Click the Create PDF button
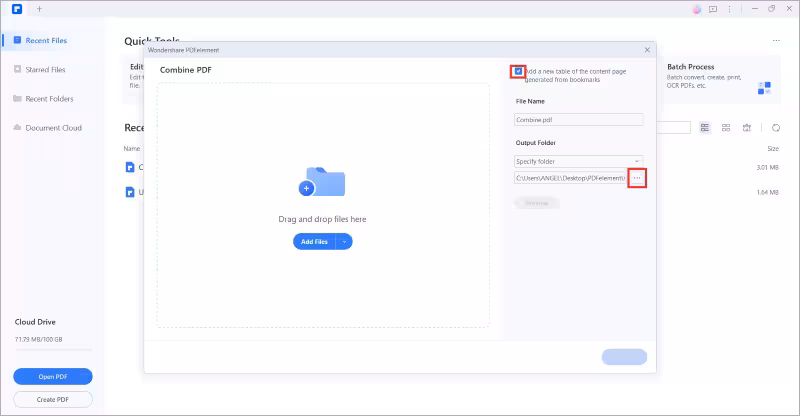 pos(53,400)
